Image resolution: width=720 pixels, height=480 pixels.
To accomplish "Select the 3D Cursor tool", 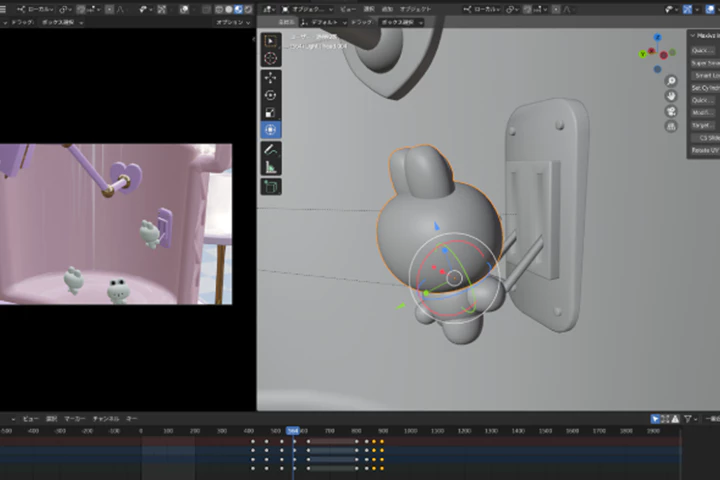I will (270, 58).
